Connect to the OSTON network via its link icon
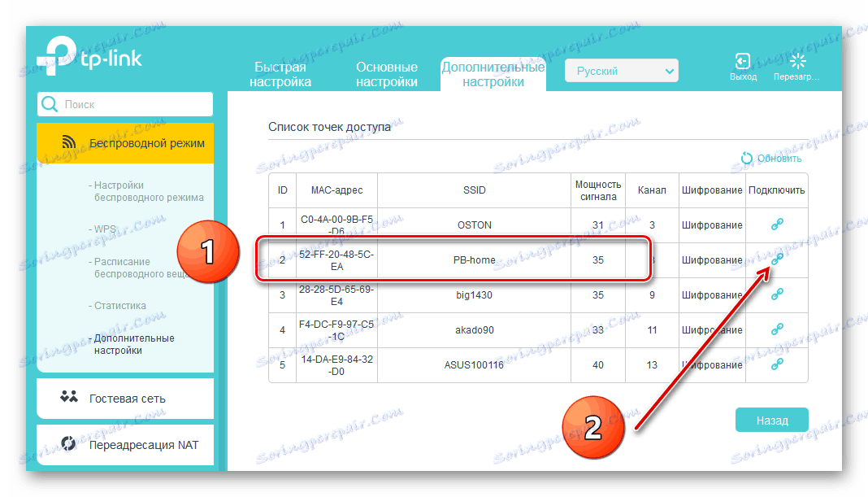This screenshot has width=868, height=497. pyautogui.click(x=777, y=225)
